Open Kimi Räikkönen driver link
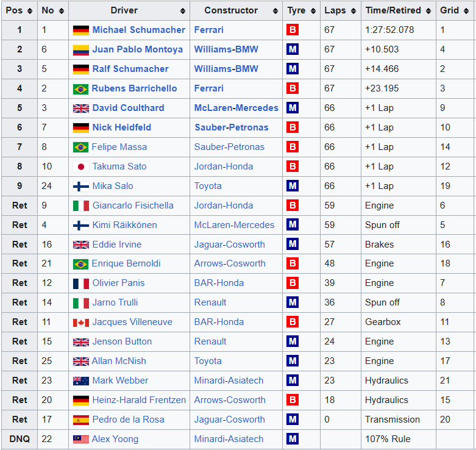476x450 pixels. 124,225
